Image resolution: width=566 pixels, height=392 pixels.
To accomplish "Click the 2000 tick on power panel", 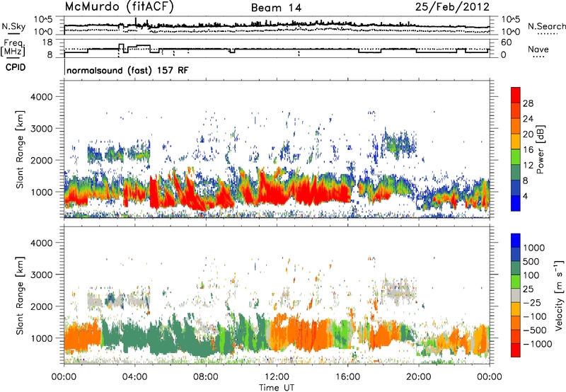I will 41,160.
